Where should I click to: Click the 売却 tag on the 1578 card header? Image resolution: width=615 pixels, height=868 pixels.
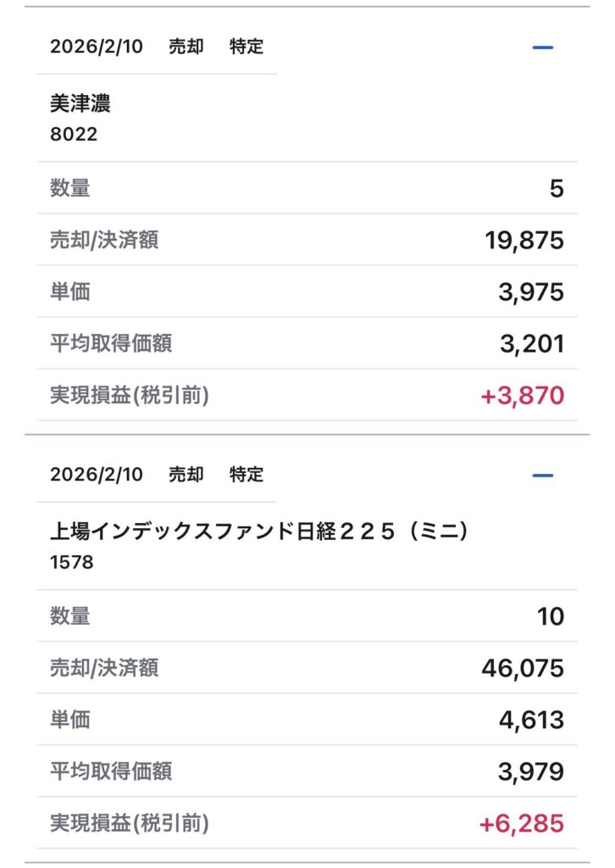pos(186,475)
